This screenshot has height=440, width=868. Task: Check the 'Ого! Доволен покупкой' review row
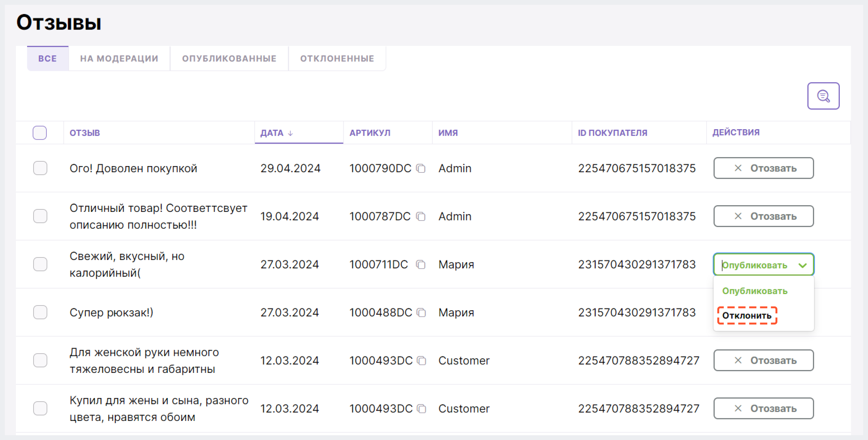(40, 168)
